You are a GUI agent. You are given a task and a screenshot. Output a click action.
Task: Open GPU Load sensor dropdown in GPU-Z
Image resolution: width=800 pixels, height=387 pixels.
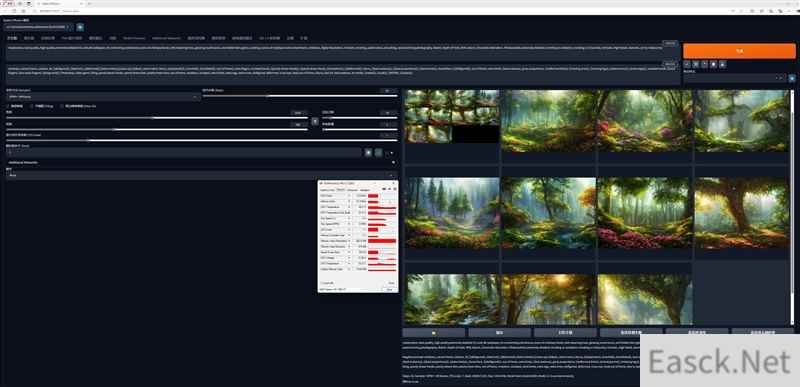[349, 229]
